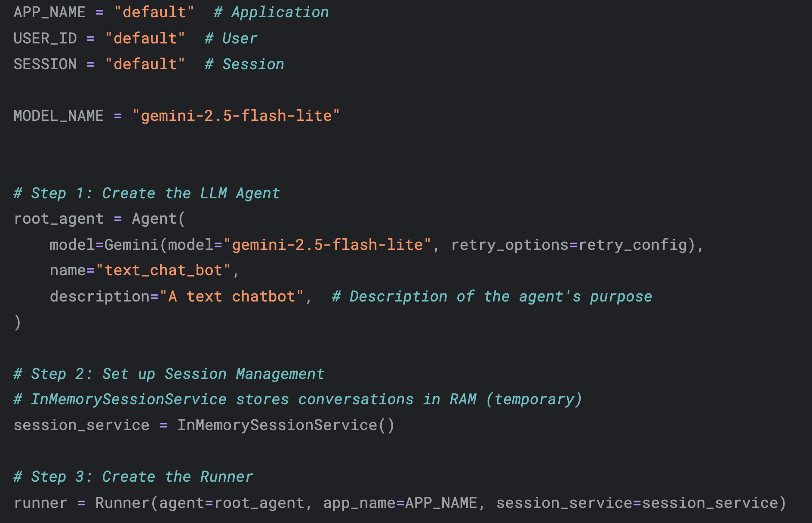Screen dimensions: 812x523
Task: Click the "# Step 1: Create the LLM Agent" comment
Action: pyautogui.click(x=147, y=193)
